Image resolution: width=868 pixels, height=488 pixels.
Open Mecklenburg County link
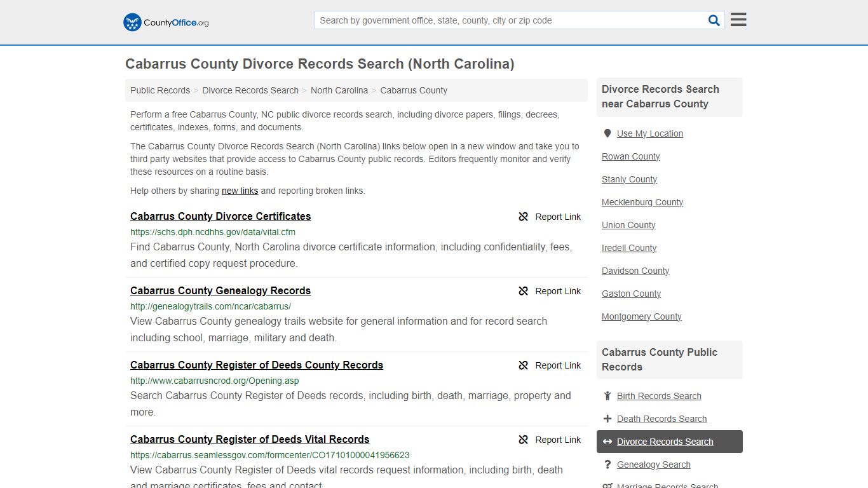642,202
